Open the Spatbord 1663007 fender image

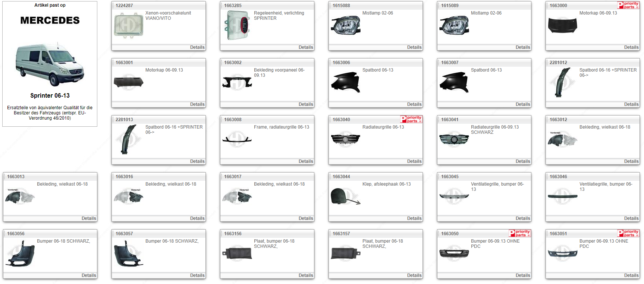tap(454, 82)
